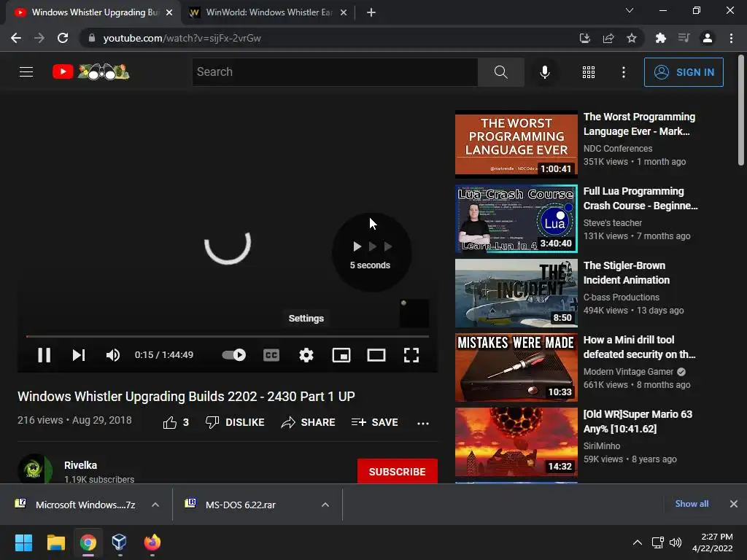
Task: Open the media controls icon in toolbar
Action: click(684, 38)
